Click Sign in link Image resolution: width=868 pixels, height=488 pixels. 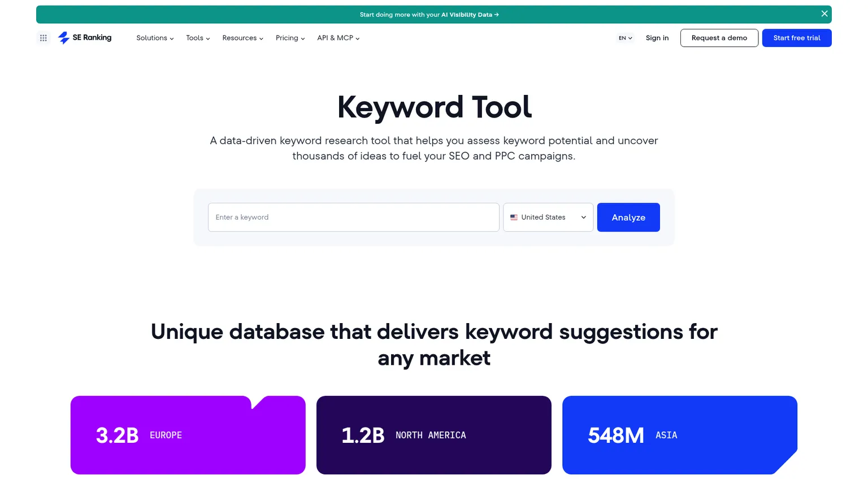pyautogui.click(x=657, y=38)
